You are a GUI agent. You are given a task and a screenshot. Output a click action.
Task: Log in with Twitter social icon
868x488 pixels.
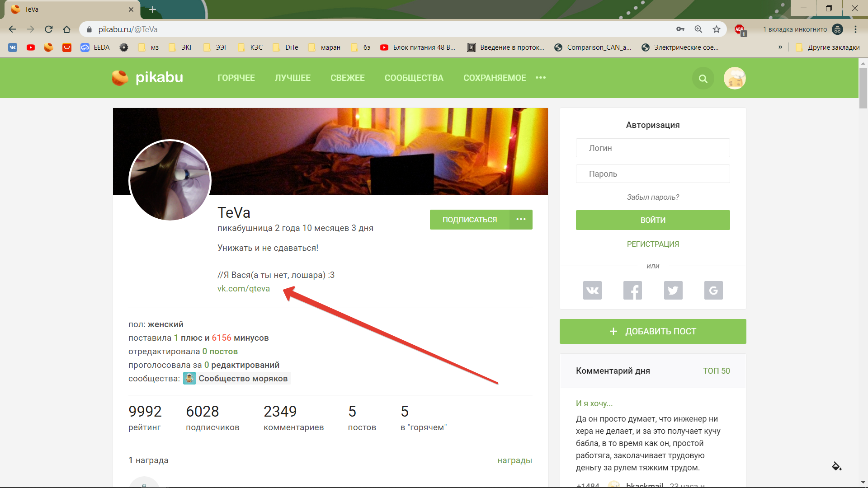tap(673, 290)
